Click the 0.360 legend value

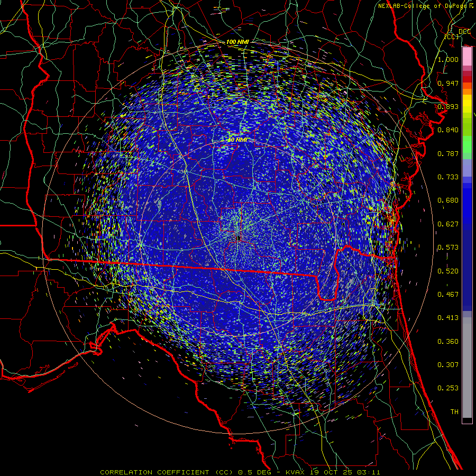[448, 342]
